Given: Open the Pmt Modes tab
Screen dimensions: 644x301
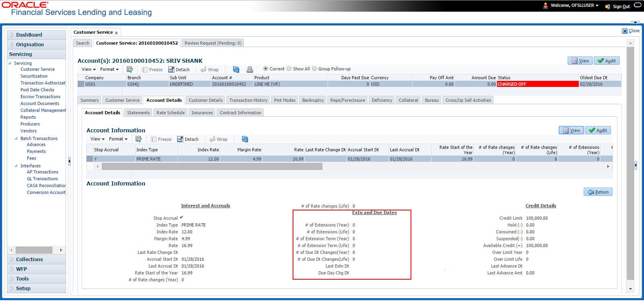Looking at the screenshot, I should click(285, 100).
